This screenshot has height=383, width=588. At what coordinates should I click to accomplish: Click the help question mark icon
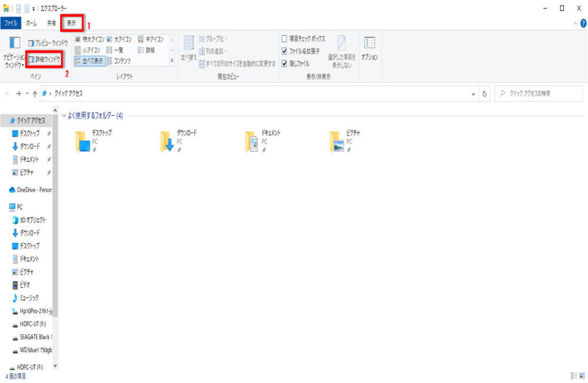click(x=583, y=23)
